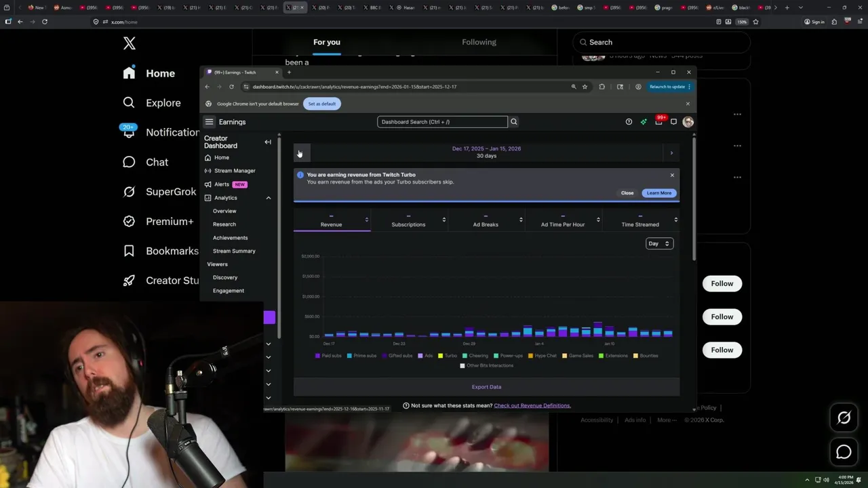The height and width of the screenshot is (488, 868).
Task: Open the Grok floating button on X
Action: coord(844,418)
